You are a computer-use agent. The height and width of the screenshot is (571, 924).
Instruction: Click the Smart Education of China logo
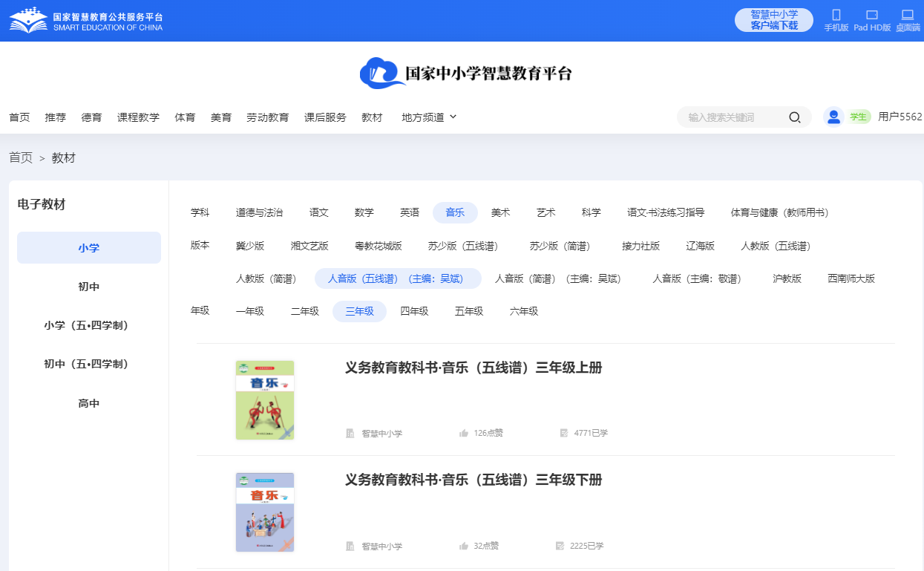[x=86, y=21]
